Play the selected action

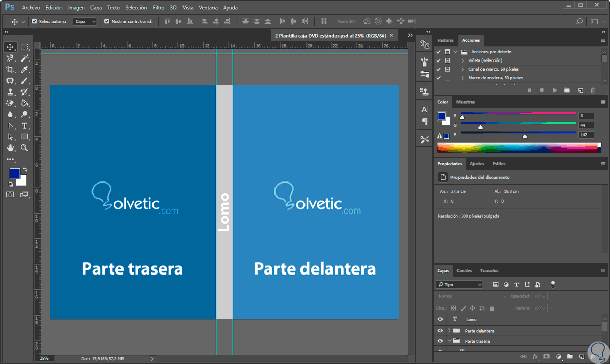click(555, 90)
